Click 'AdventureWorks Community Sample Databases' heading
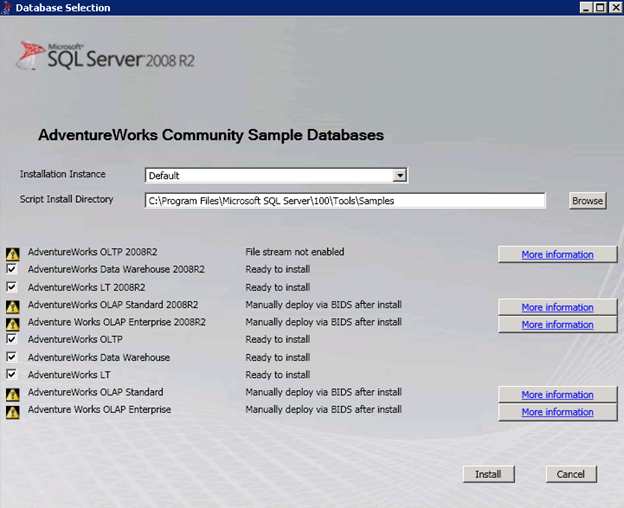The height and width of the screenshot is (508, 624). point(211,135)
